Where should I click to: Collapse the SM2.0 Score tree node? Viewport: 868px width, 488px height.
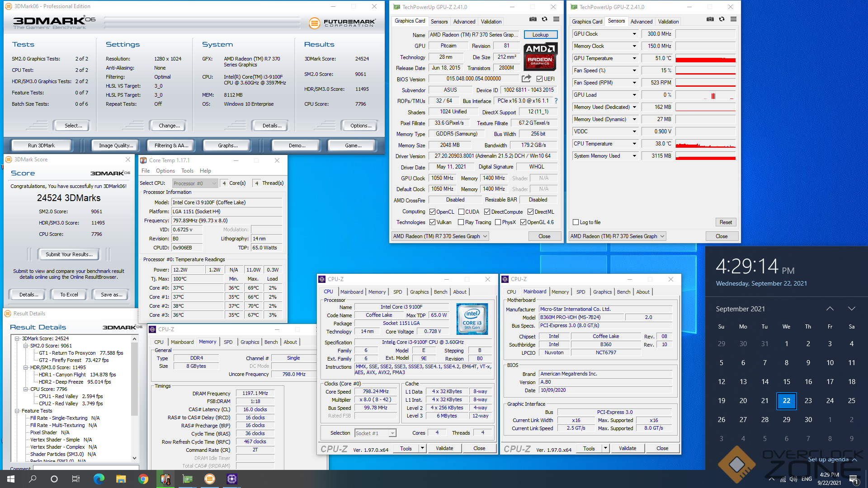pos(26,346)
